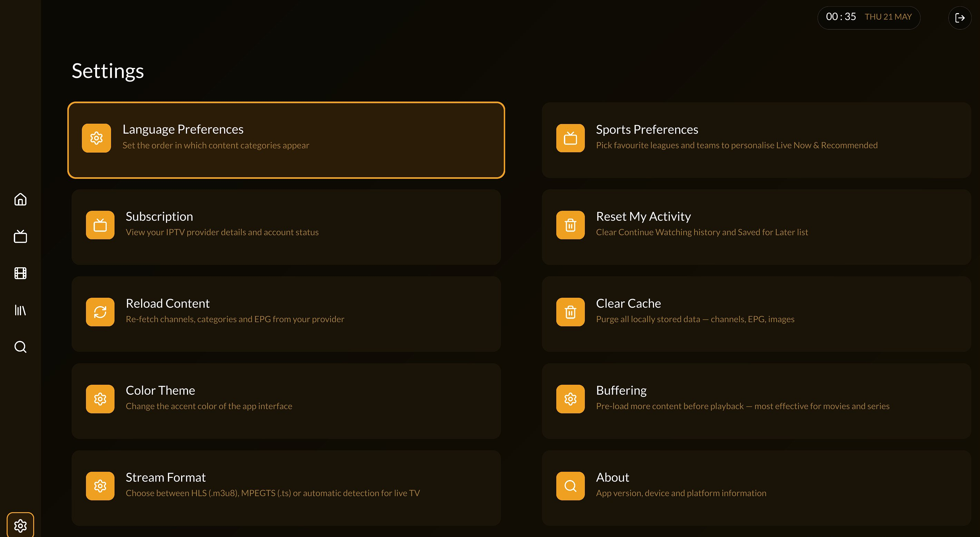
Task: Click the logout icon top right
Action: [960, 18]
